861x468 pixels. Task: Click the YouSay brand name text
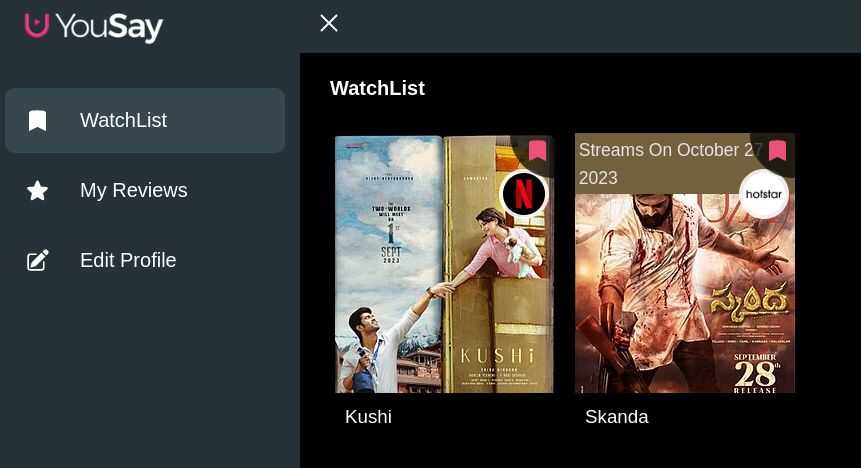[x=109, y=27]
